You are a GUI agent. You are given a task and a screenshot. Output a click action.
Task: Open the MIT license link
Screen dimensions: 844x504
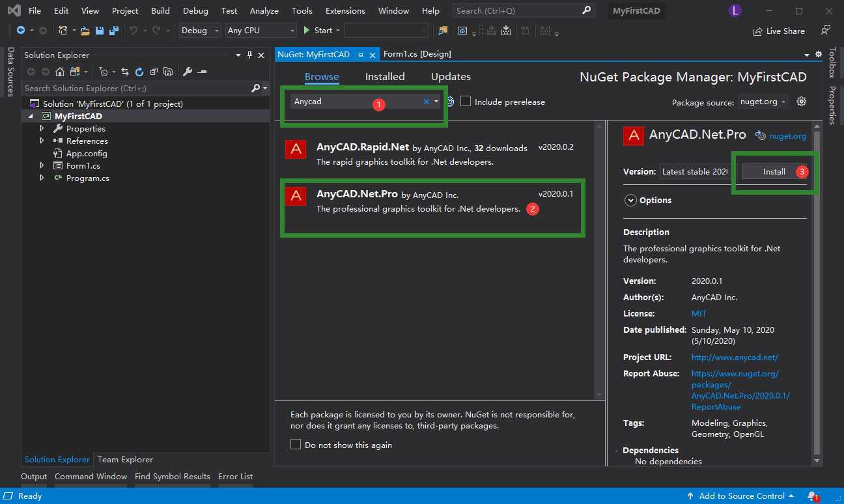click(699, 314)
